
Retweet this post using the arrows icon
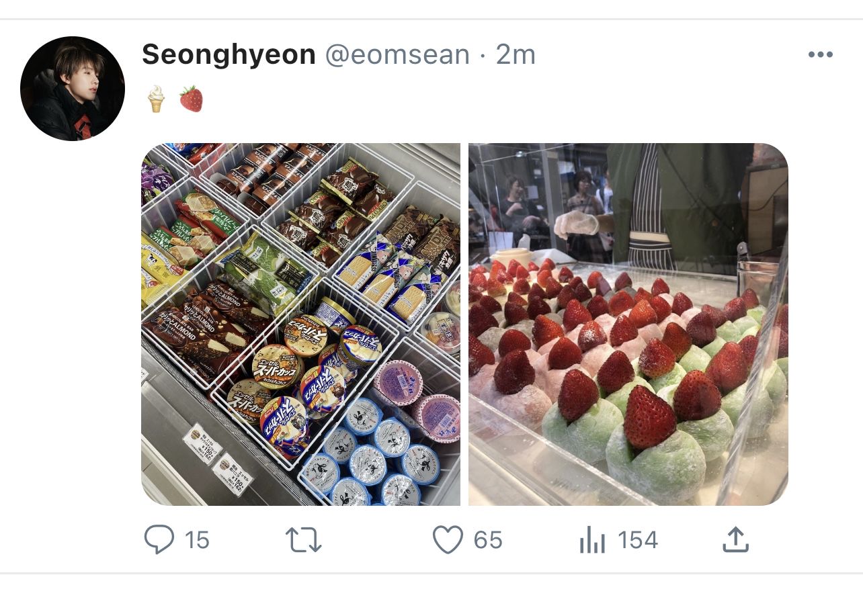(x=303, y=539)
